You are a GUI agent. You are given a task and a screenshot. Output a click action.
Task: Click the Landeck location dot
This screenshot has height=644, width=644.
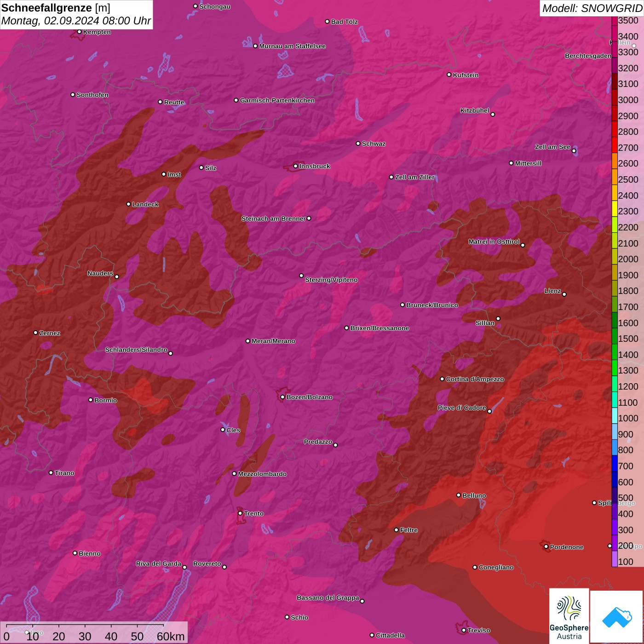point(129,204)
